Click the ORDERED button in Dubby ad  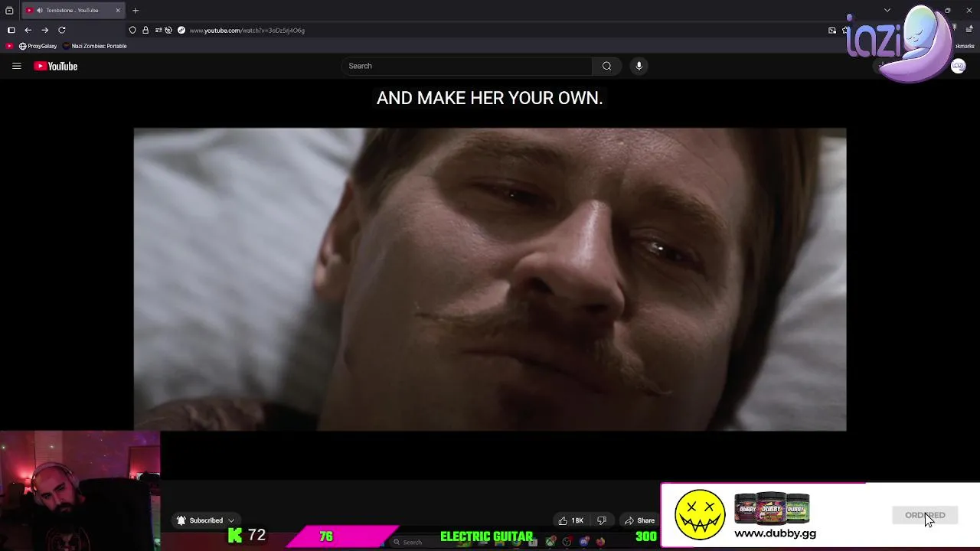(925, 515)
